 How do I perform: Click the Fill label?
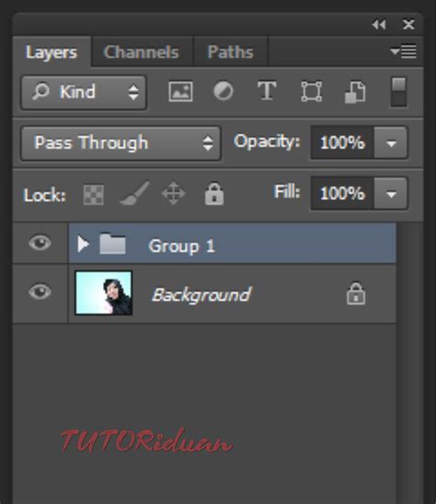tap(287, 192)
